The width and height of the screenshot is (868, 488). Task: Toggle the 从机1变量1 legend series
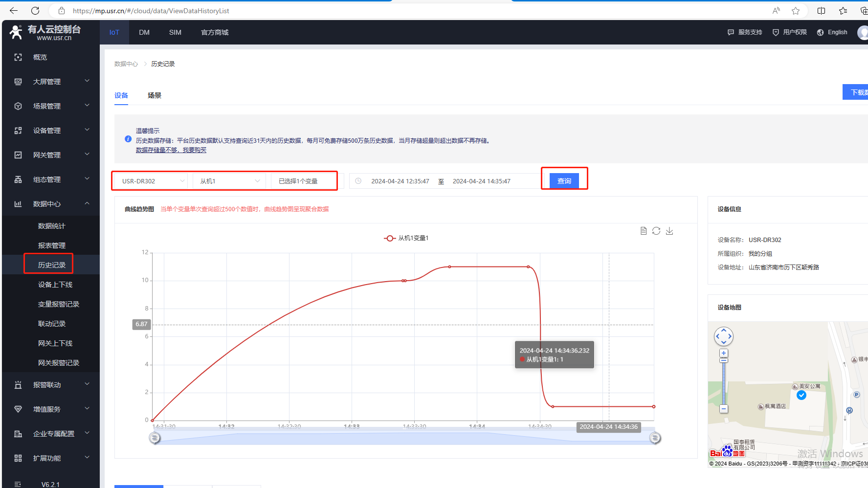coord(406,238)
